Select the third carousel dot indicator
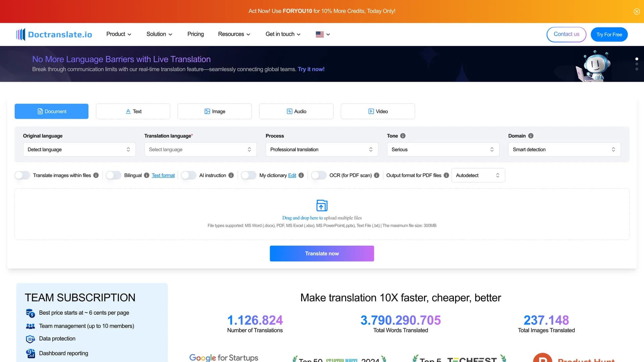Screen dimensions: 644x362 tap(637, 69)
